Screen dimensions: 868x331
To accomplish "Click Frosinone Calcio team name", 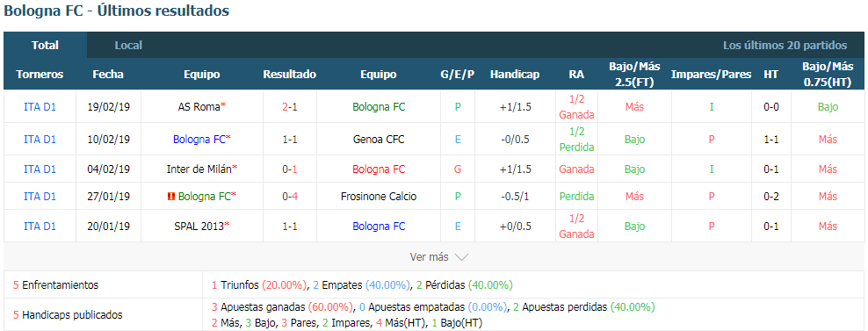I will pos(379,197).
